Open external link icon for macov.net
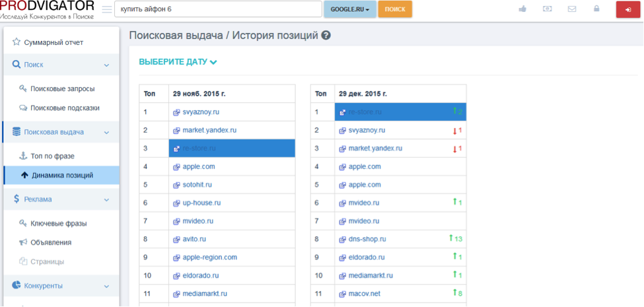 [342, 294]
